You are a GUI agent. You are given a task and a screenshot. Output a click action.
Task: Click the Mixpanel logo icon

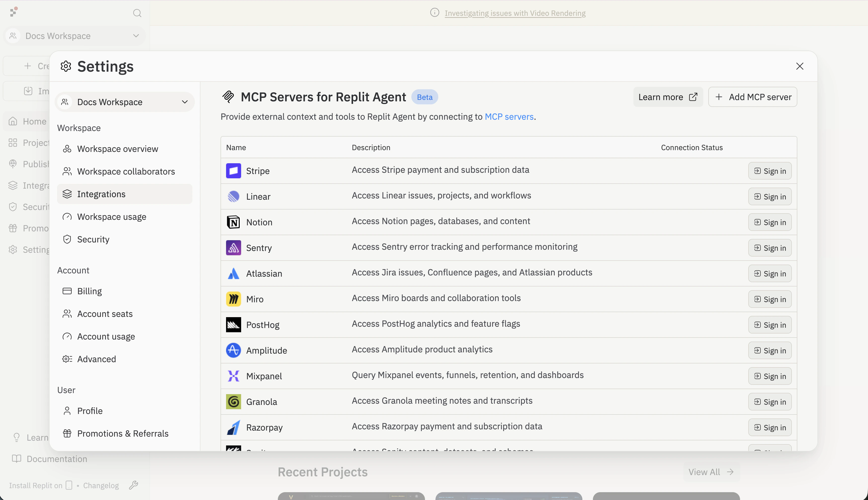(233, 376)
